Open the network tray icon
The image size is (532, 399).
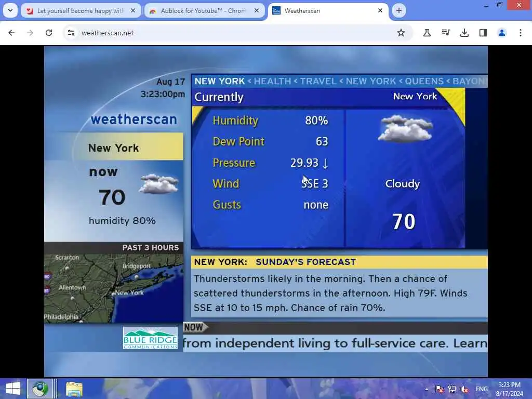click(451, 389)
